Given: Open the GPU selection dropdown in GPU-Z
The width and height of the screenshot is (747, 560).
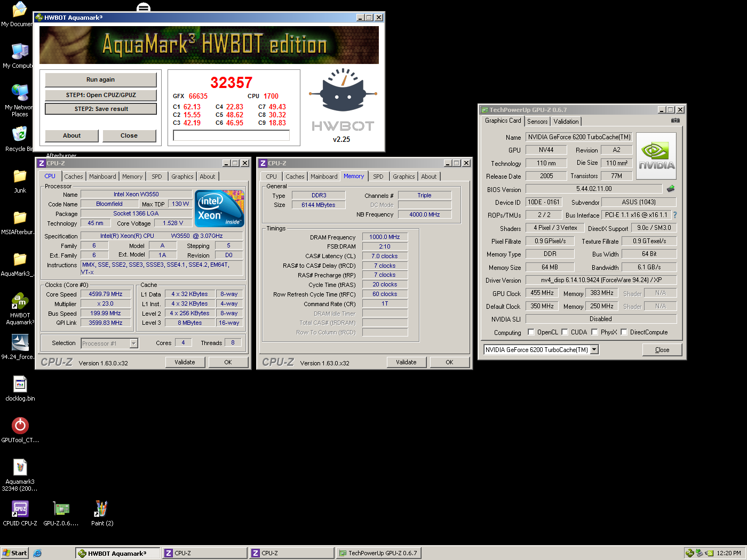Looking at the screenshot, I should coord(594,350).
